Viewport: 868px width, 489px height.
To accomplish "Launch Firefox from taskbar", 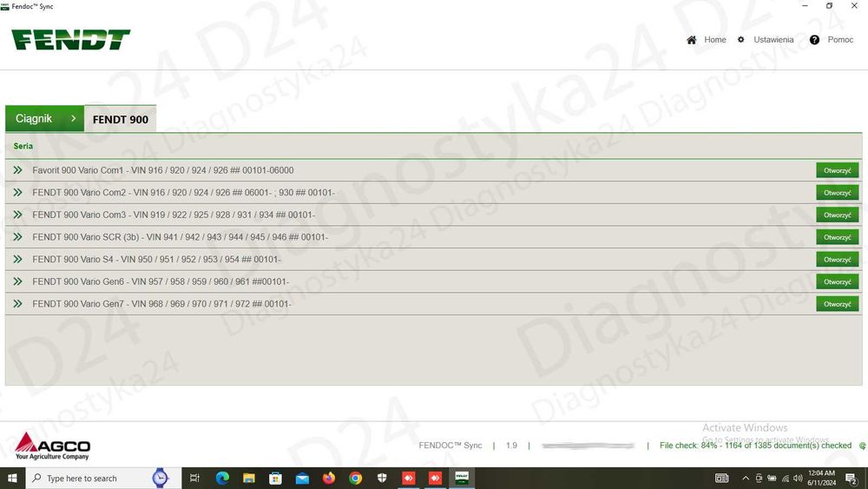I will pos(329,478).
